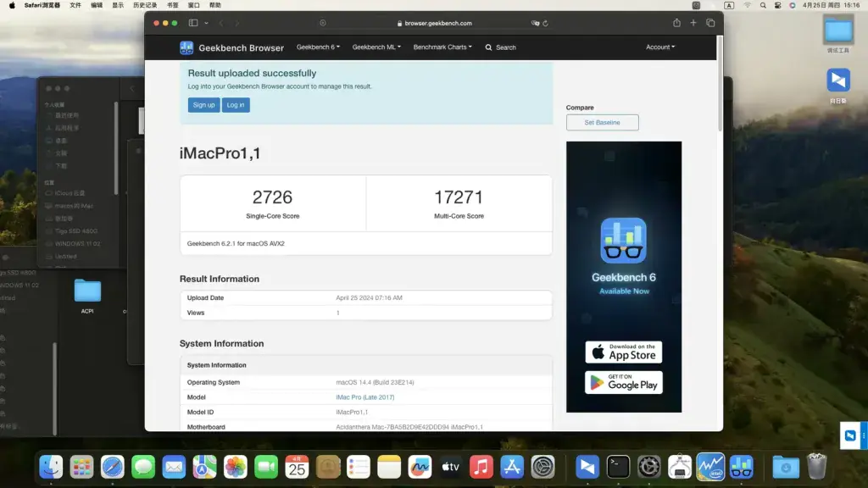Click the Search link in navbar

[501, 47]
